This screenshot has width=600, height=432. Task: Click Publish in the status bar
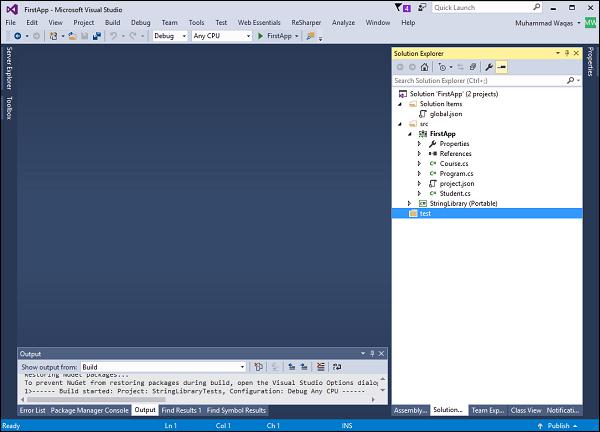click(x=558, y=425)
